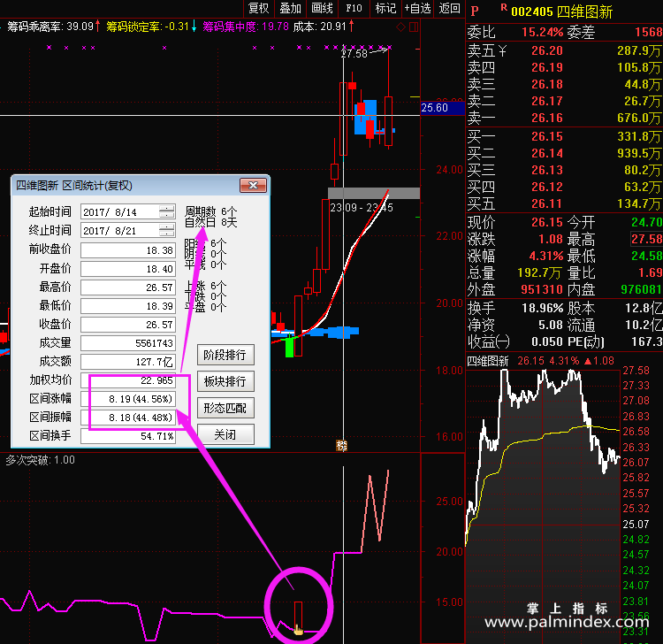Click 返回 to go back
The height and width of the screenshot is (644, 663).
click(449, 8)
